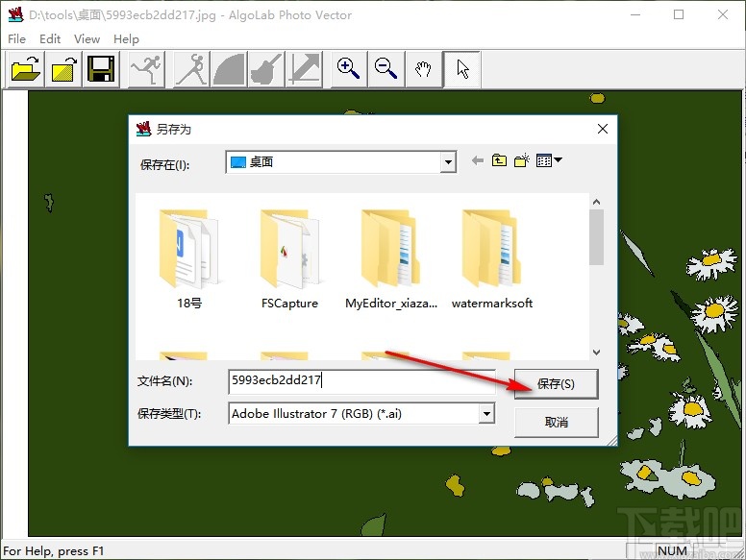Select the arrow pointer tool
This screenshot has width=746, height=560.
coord(462,69)
